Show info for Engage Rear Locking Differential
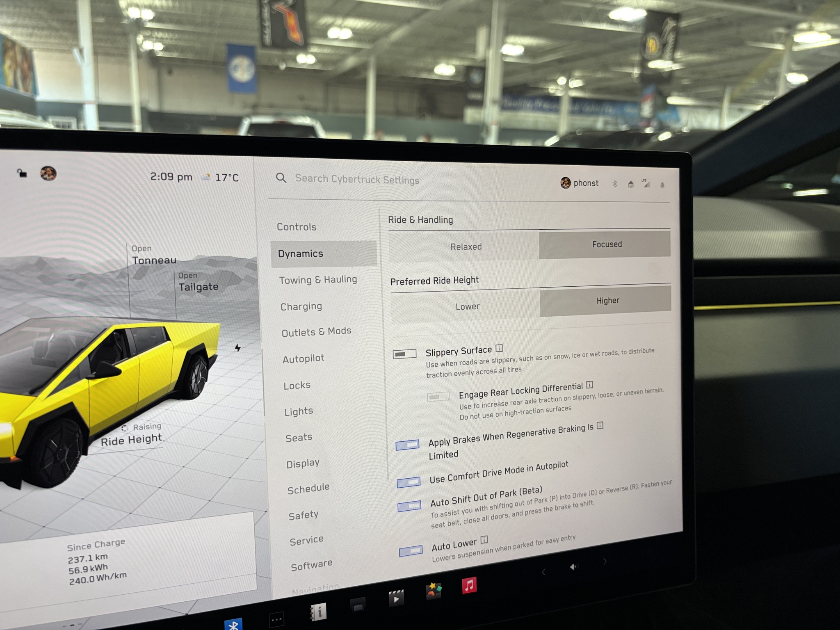Image resolution: width=840 pixels, height=630 pixels. (x=589, y=385)
